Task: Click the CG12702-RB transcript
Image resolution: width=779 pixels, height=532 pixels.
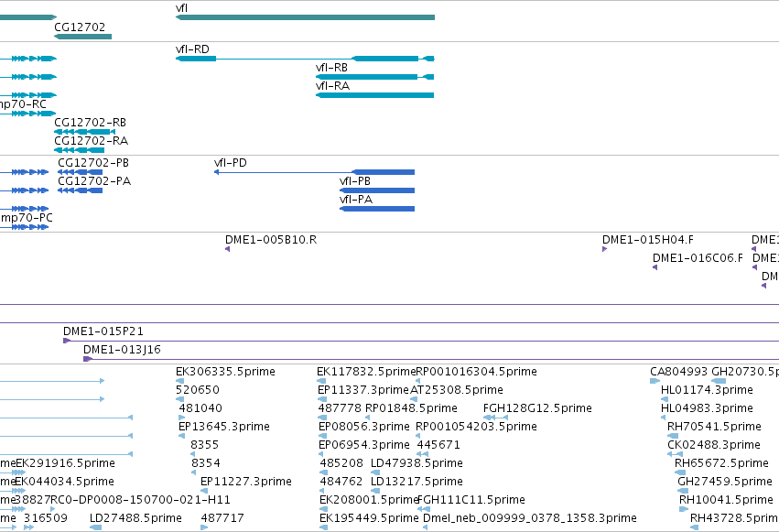Action: tap(84, 132)
